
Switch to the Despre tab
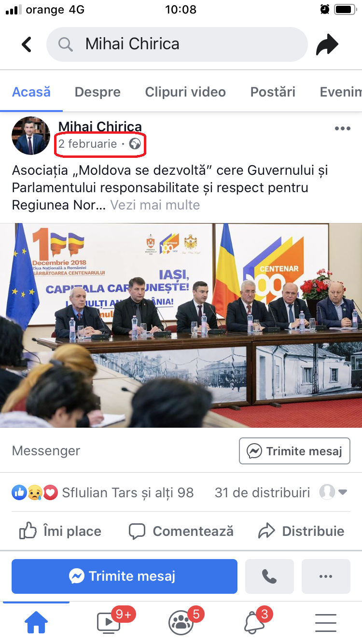click(x=97, y=92)
